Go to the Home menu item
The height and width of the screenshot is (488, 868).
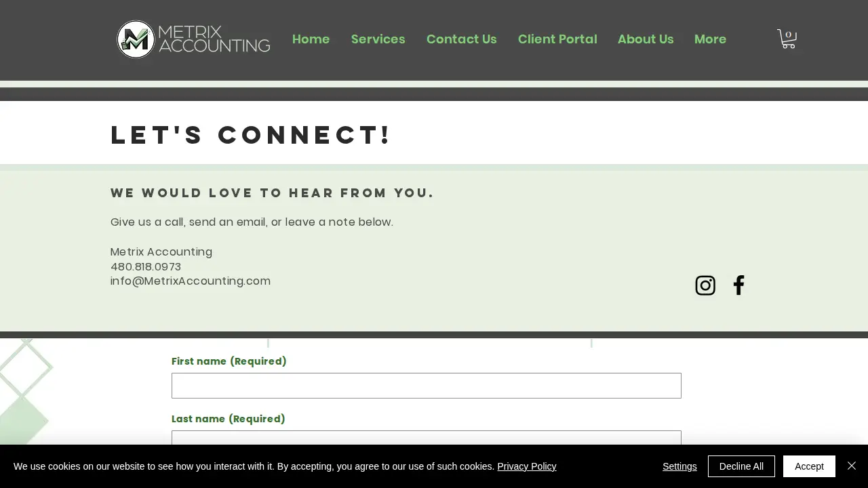point(311,39)
